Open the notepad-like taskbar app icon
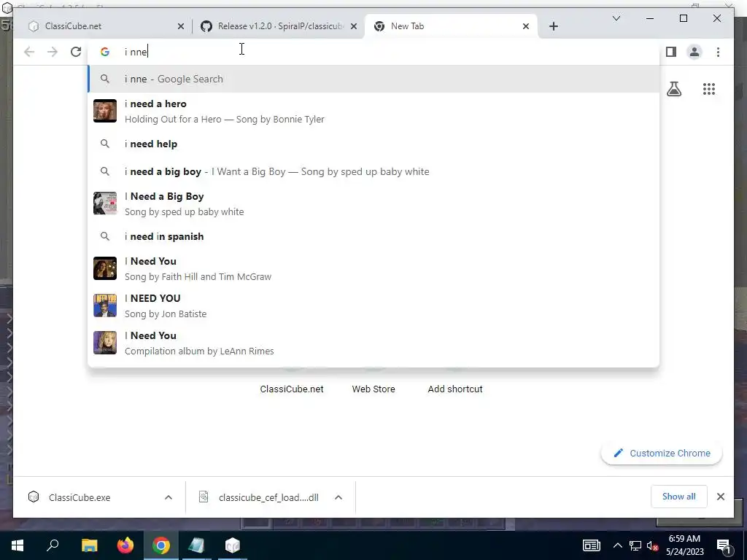The height and width of the screenshot is (560, 747). pos(196,545)
